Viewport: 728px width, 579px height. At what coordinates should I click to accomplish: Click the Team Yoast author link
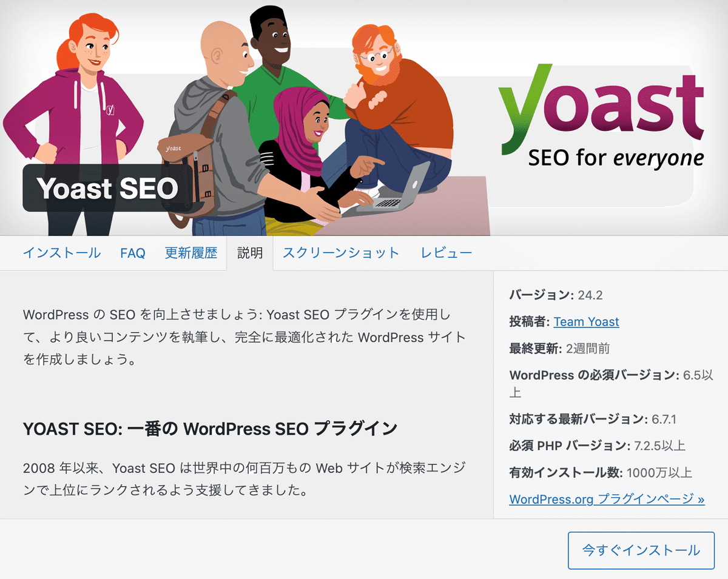point(586,322)
